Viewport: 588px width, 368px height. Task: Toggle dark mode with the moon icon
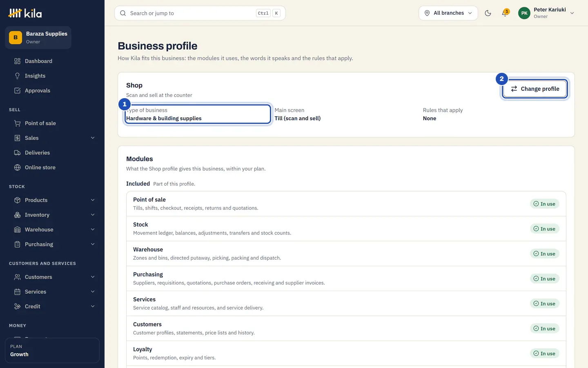(488, 13)
